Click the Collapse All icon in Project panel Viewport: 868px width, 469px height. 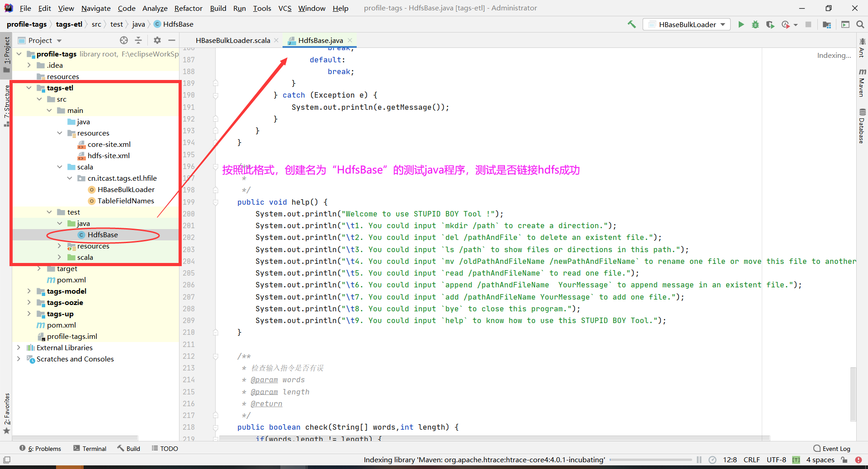(x=138, y=40)
